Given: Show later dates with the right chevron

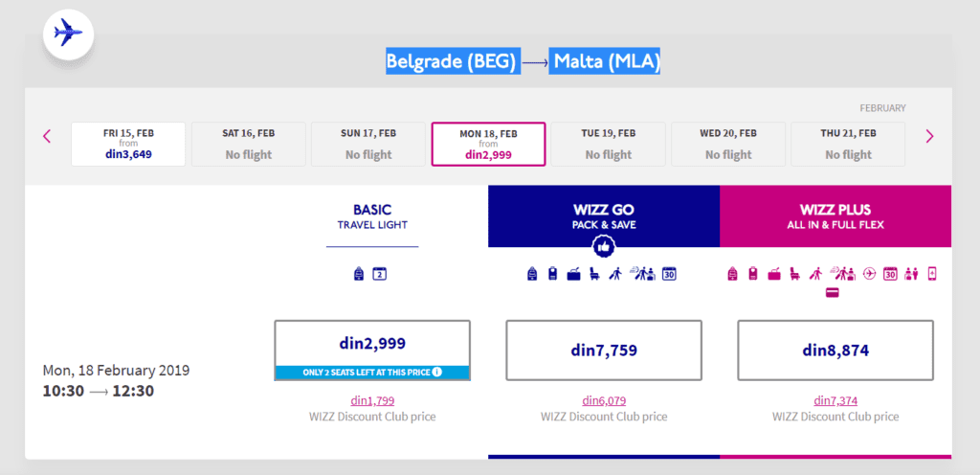Looking at the screenshot, I should (929, 136).
